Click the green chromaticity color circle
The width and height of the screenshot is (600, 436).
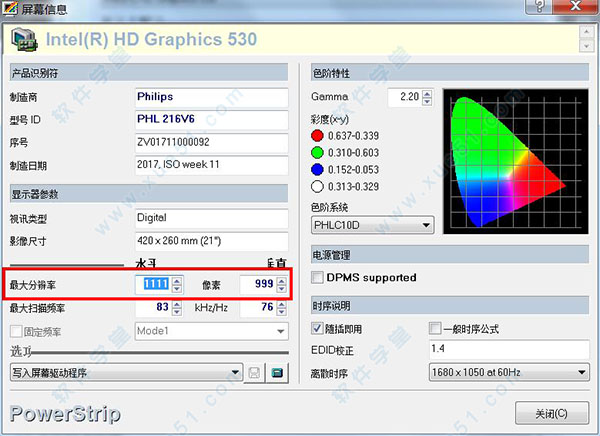[x=318, y=153]
